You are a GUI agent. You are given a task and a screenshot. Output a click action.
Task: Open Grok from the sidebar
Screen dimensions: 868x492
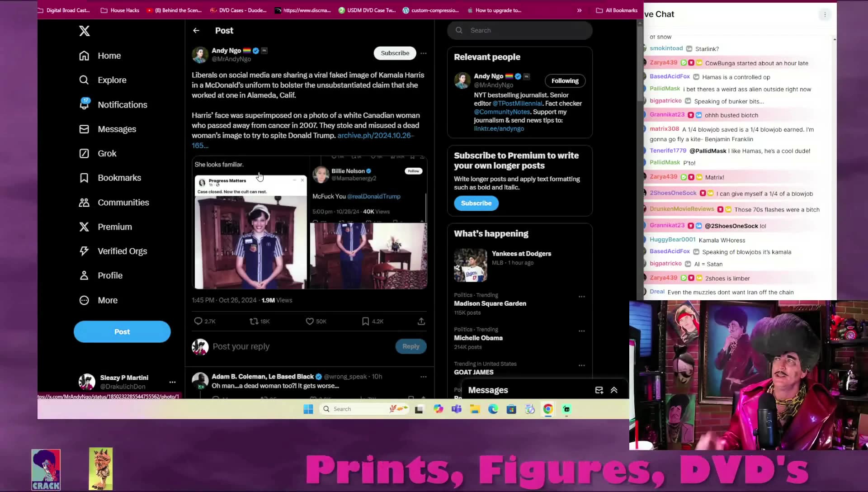click(x=107, y=153)
